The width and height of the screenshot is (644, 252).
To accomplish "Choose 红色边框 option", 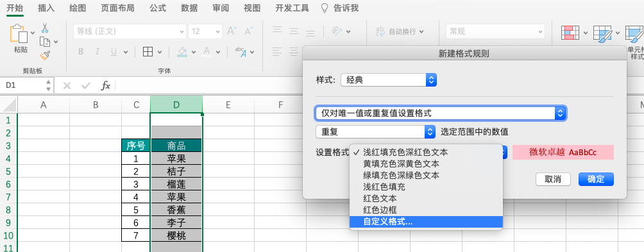I will click(426, 210).
